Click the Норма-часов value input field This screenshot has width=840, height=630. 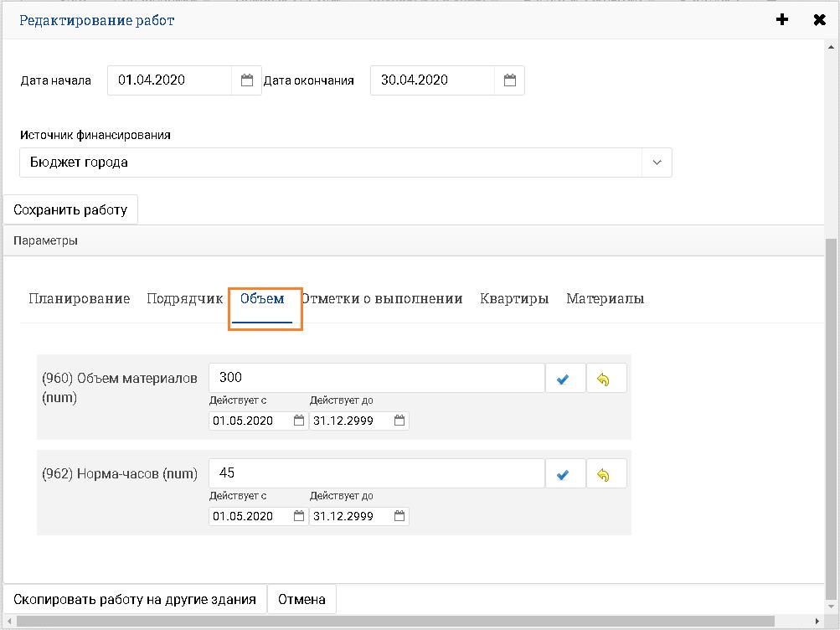click(x=376, y=473)
